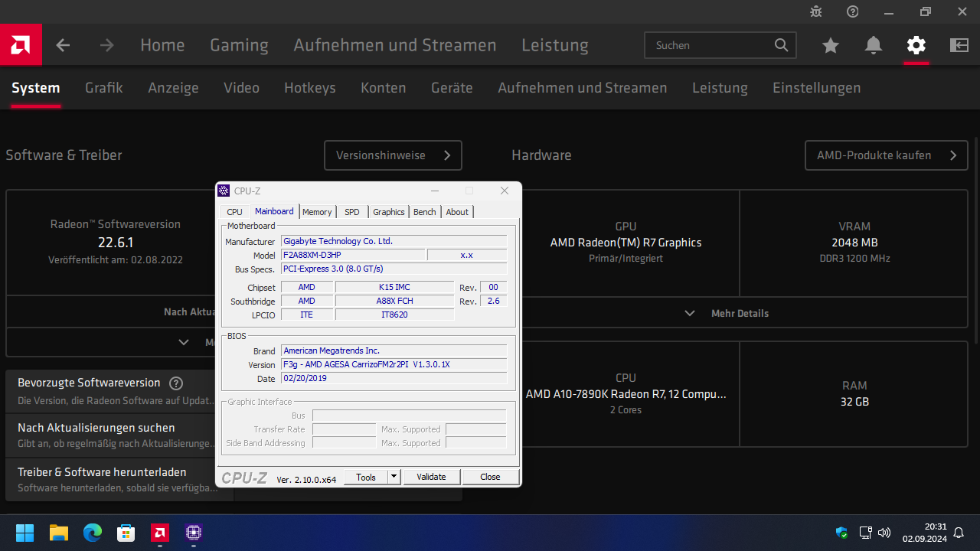Collapse the panel using the sidebar icon
Image resolution: width=980 pixels, height=551 pixels.
point(959,45)
